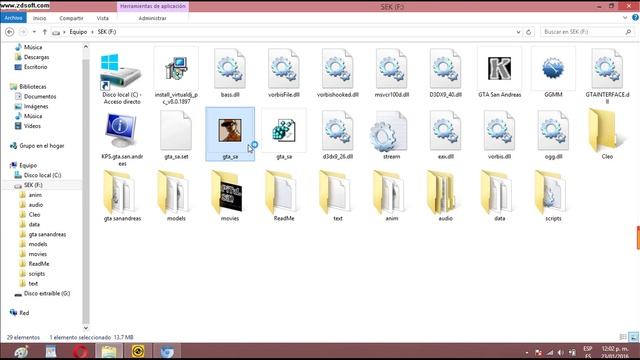The width and height of the screenshot is (640, 360).
Task: Select the ogg.dll file
Action: coord(553,136)
